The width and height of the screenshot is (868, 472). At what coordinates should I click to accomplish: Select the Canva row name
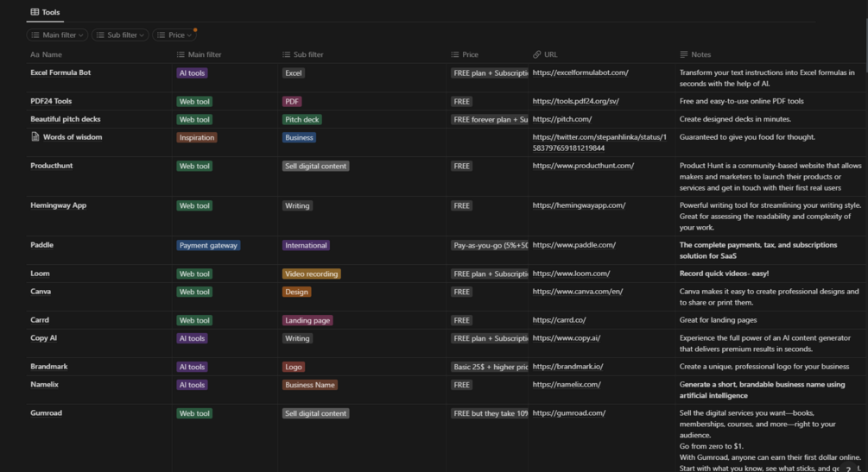coord(41,292)
